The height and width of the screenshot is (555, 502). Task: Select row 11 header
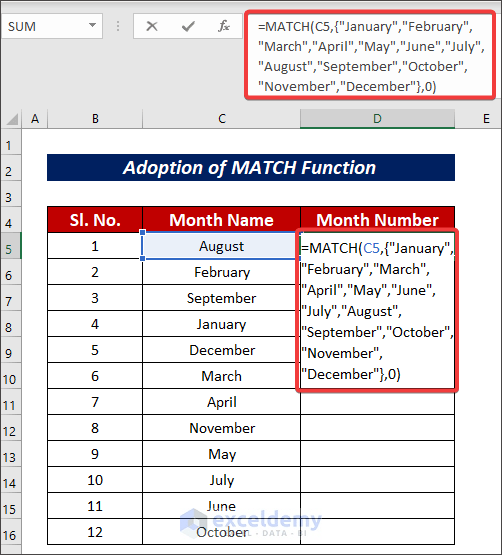[x=11, y=402]
